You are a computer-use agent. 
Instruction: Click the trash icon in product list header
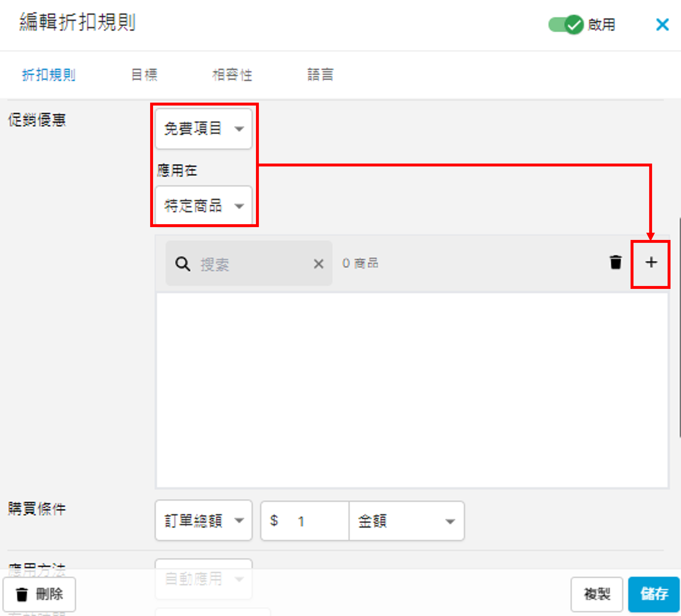coord(615,262)
